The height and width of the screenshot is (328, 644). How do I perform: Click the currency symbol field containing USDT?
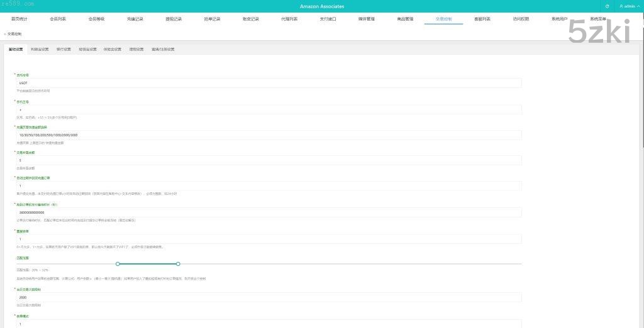click(x=269, y=83)
